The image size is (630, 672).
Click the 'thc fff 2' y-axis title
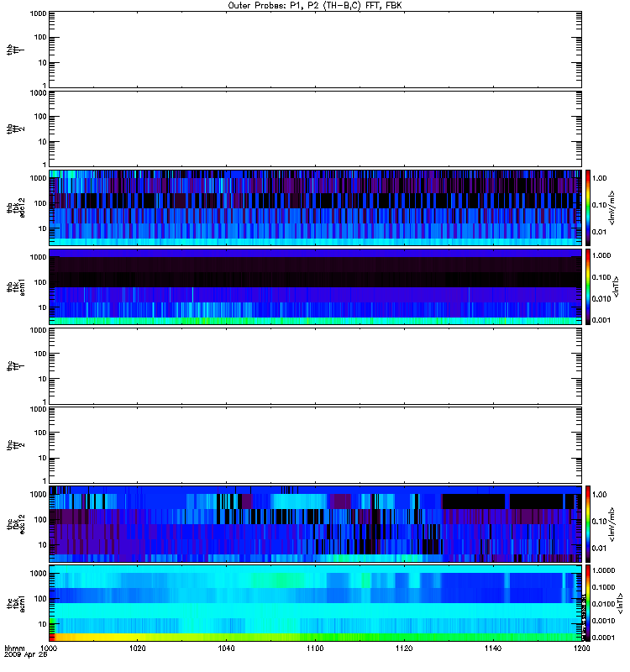[x=15, y=445]
